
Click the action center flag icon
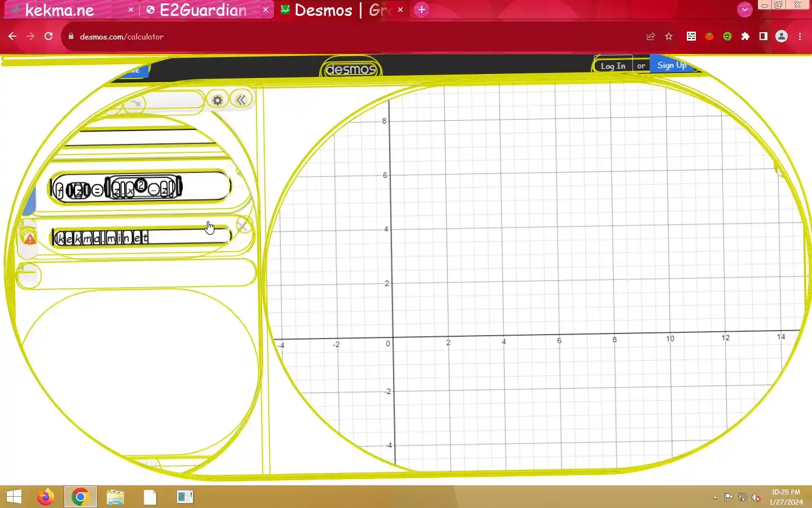729,497
